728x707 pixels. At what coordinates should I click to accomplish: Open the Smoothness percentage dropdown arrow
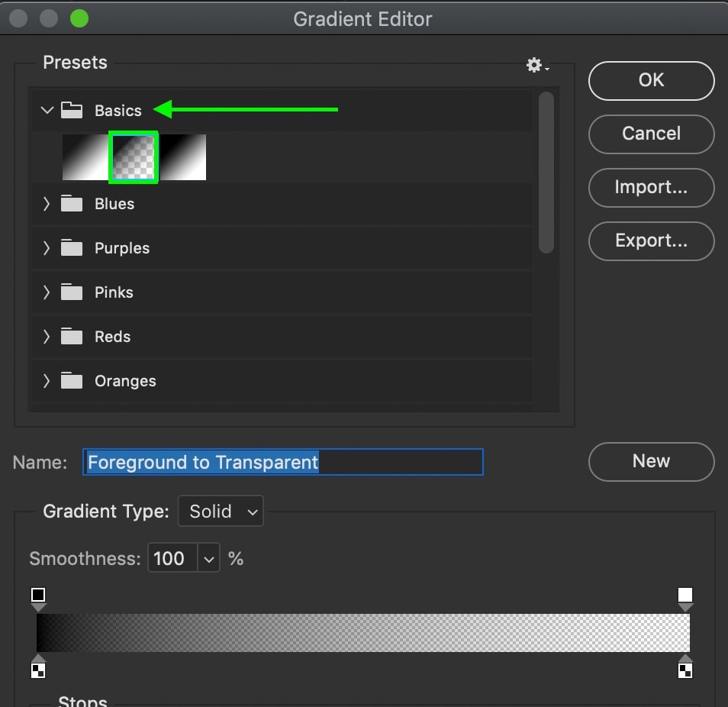pyautogui.click(x=209, y=558)
